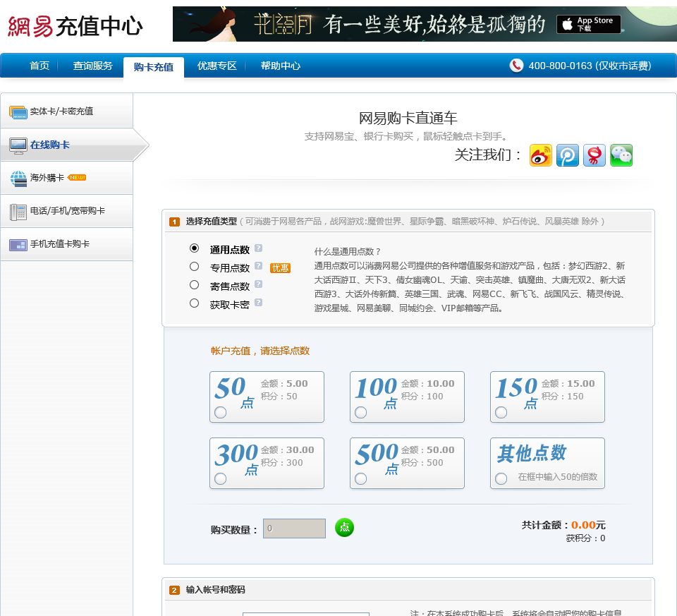The height and width of the screenshot is (616, 677).
Task: Go to the 首页 tab
Action: click(x=39, y=66)
